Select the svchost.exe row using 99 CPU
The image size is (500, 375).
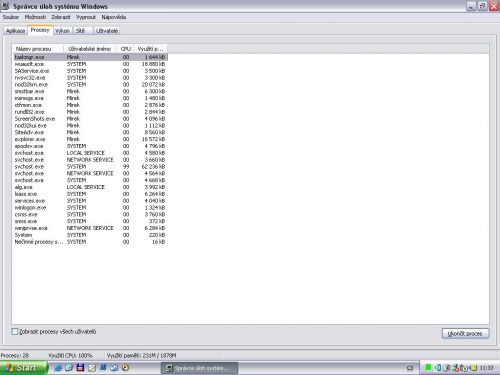pyautogui.click(x=90, y=167)
